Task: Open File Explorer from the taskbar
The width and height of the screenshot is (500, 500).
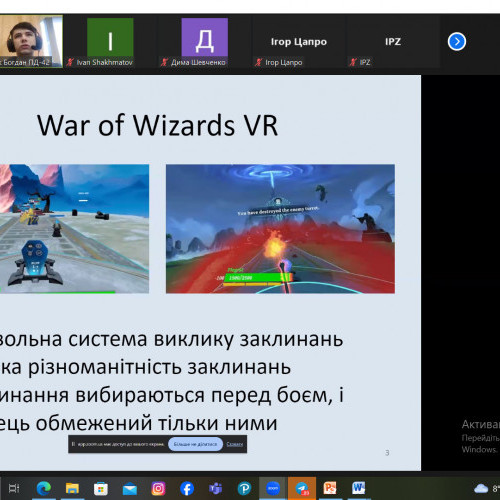Action: tap(72, 489)
